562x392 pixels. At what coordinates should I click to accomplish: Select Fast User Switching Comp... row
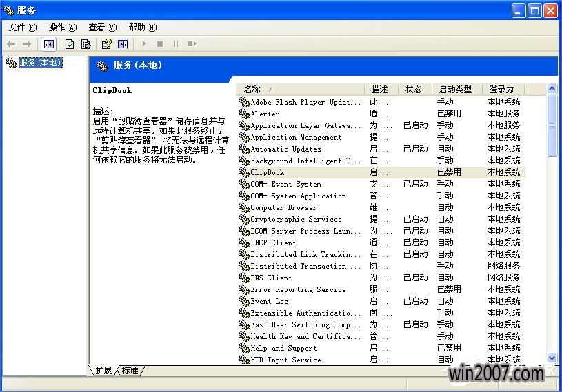(381, 324)
